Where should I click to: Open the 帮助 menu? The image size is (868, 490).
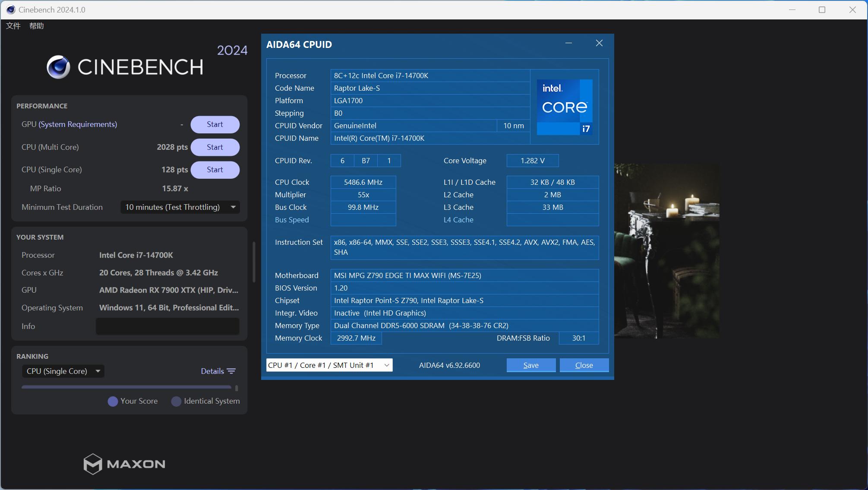tap(36, 26)
